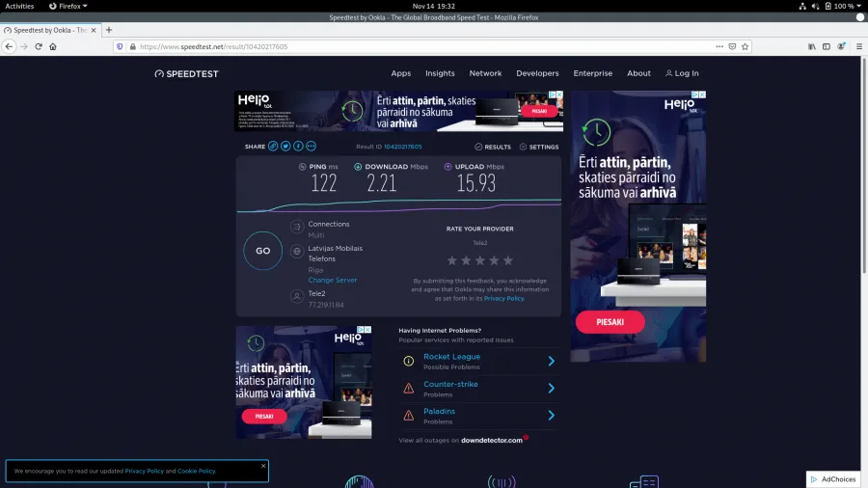The width and height of the screenshot is (868, 488).
Task: Open Privacy Policy under provider rating
Action: 503,298
